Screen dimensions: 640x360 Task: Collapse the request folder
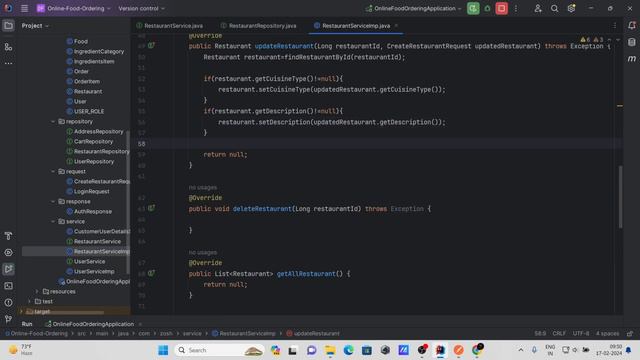click(53, 171)
